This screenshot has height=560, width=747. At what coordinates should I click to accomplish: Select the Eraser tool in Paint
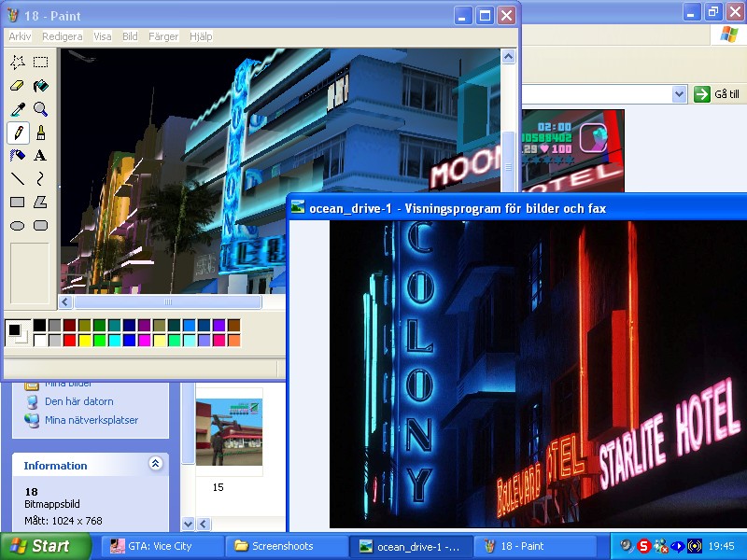17,86
